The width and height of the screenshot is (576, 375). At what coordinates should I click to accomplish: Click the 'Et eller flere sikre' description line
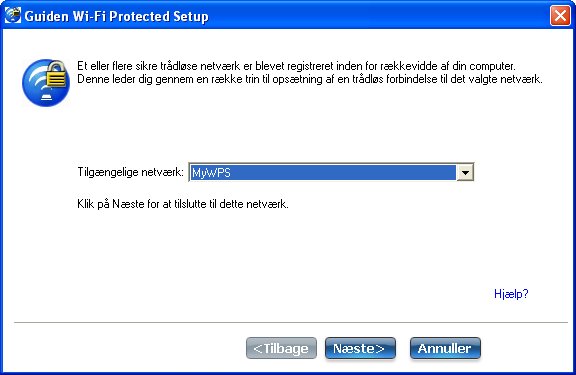[296, 66]
